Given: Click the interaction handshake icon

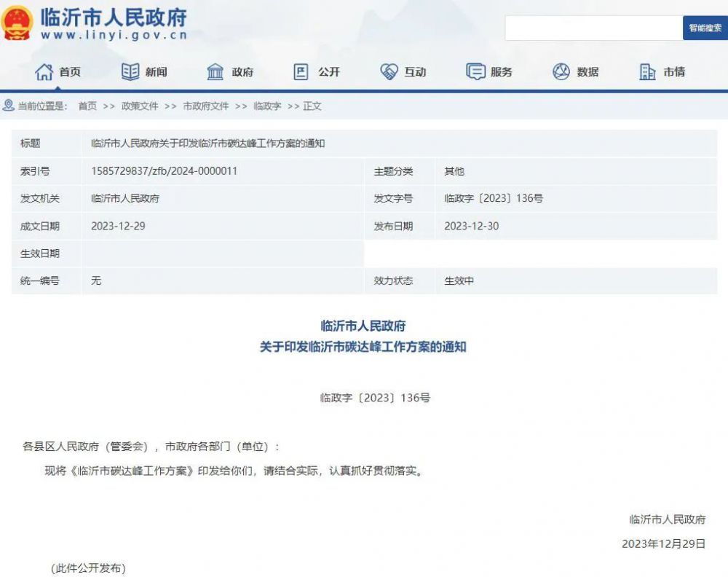Looking at the screenshot, I should [x=389, y=71].
